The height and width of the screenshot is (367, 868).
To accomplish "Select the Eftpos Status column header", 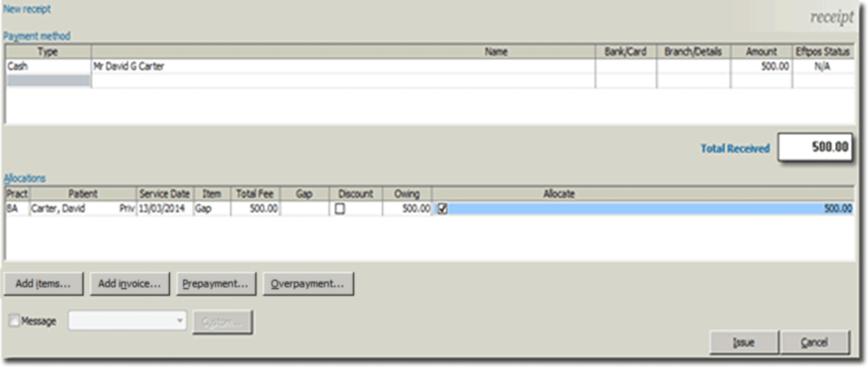I will [824, 52].
